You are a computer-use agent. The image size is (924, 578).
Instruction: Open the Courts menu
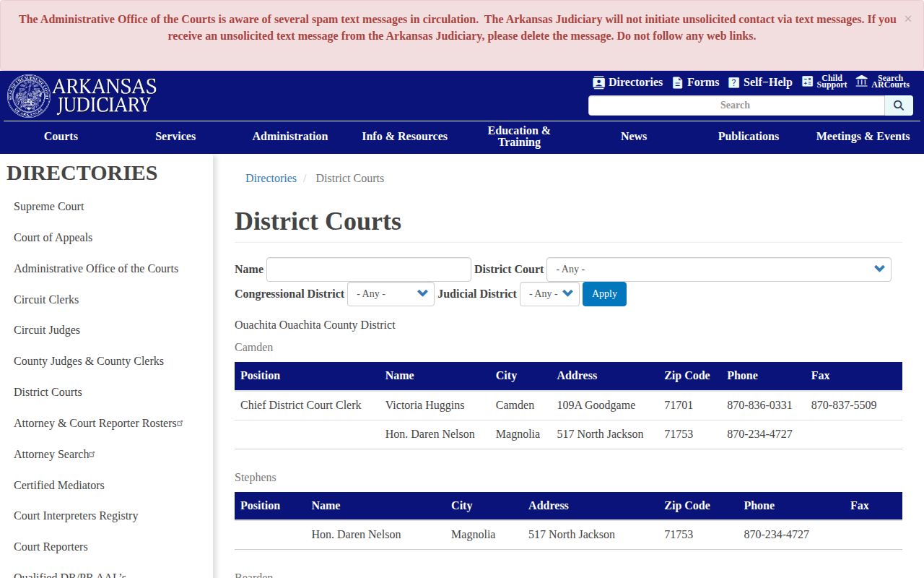61,137
